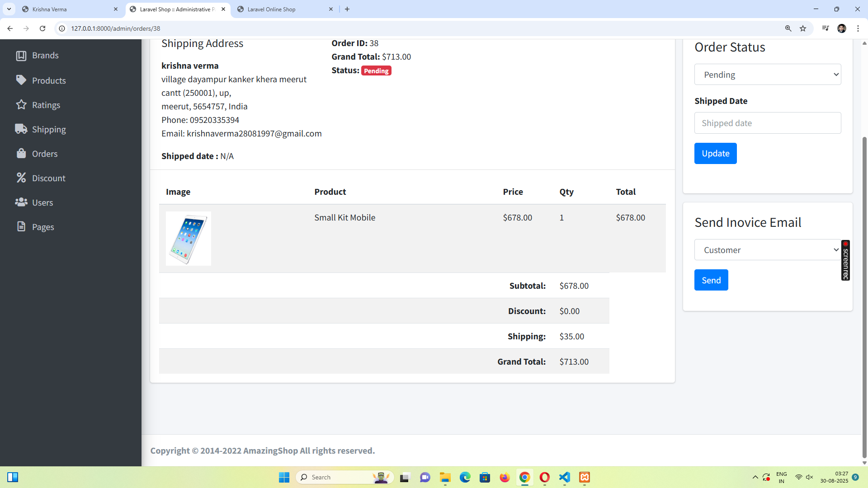868x488 pixels.
Task: Open the Order Status Pending dropdown
Action: 768,75
